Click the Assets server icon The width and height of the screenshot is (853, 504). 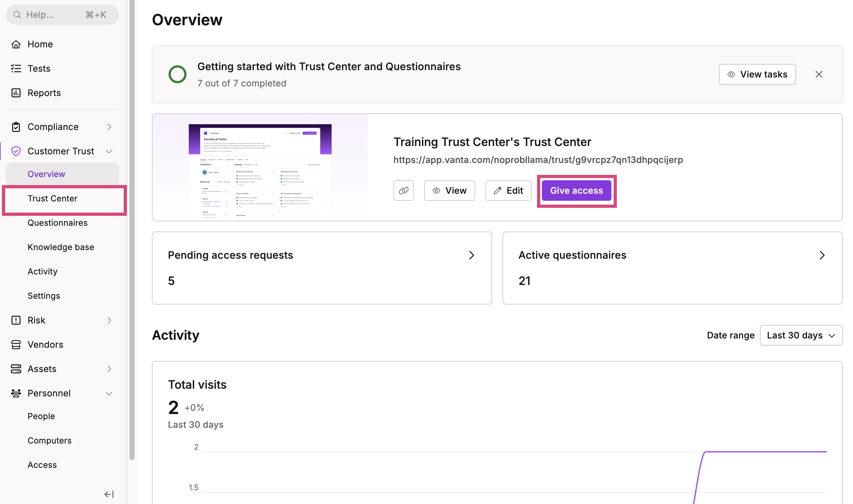(x=16, y=369)
